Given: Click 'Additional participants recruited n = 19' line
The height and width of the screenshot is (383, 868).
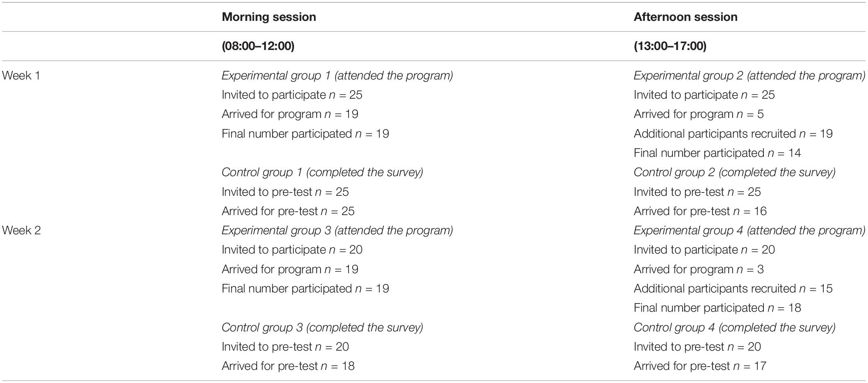Looking at the screenshot, I should (x=733, y=134).
